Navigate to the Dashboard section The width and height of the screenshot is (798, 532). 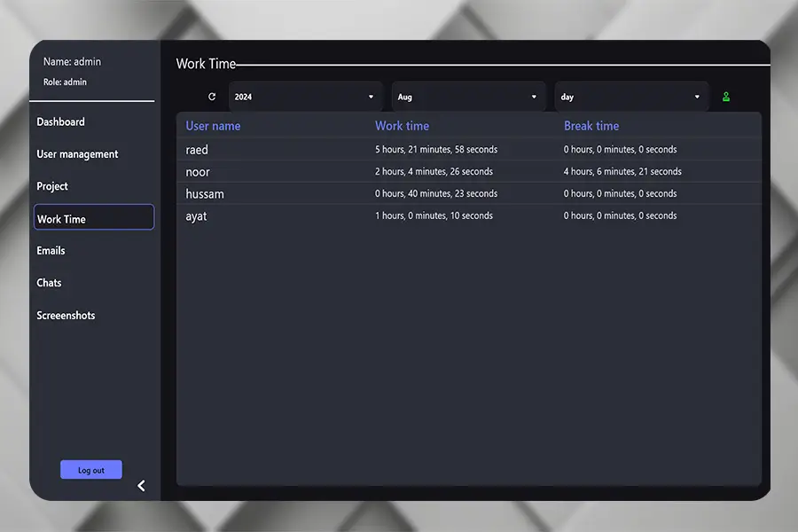[60, 121]
